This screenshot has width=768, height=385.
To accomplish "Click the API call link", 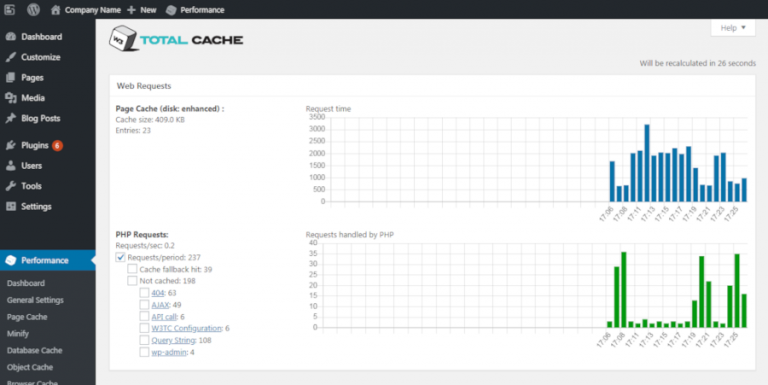I will (164, 316).
